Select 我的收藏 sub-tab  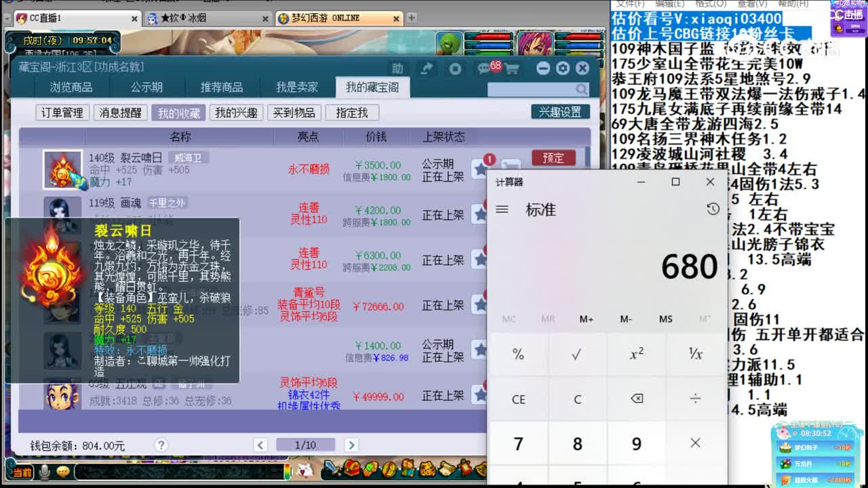point(178,113)
